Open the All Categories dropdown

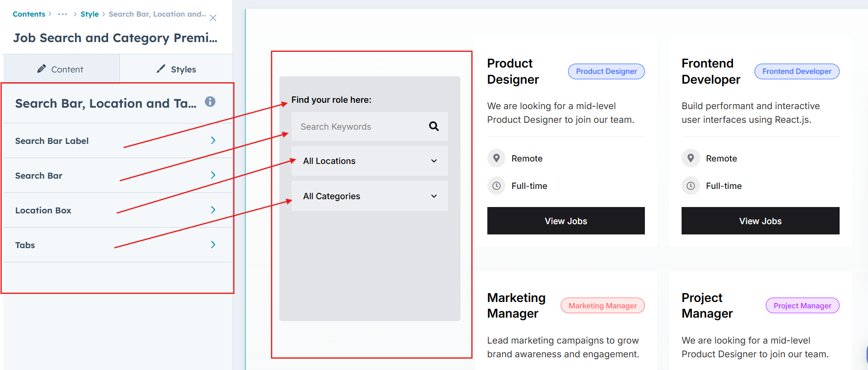click(369, 196)
